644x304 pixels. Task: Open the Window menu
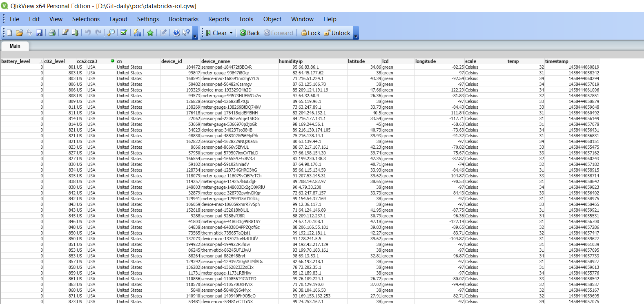point(302,19)
